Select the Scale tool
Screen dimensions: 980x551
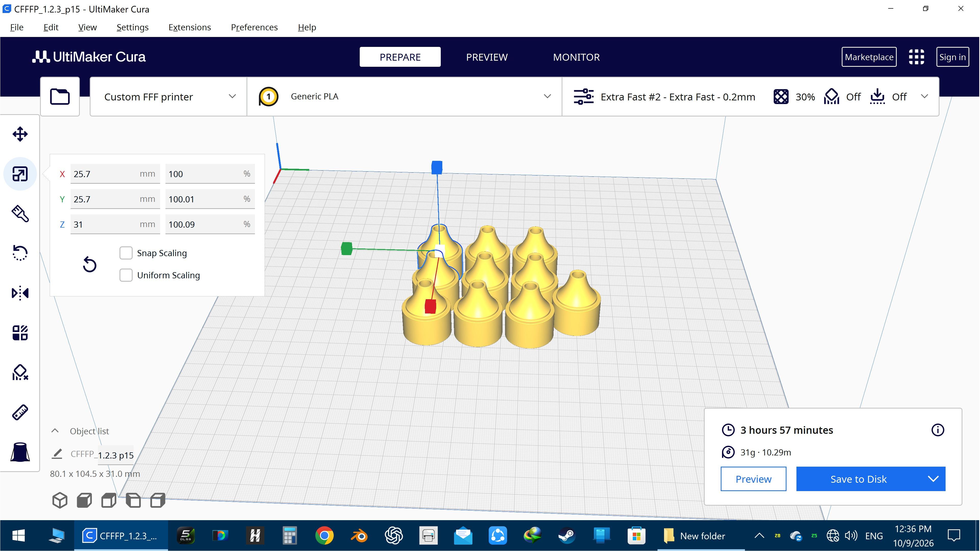20,174
